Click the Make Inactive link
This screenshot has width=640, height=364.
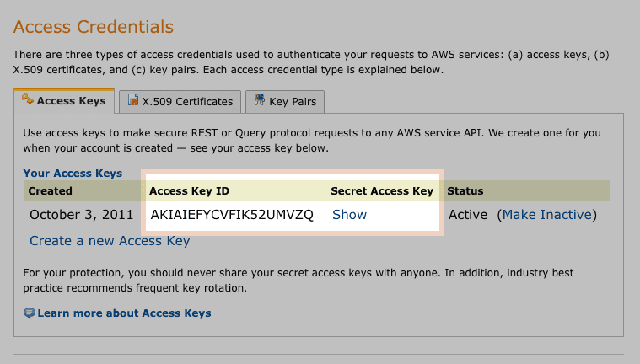pyautogui.click(x=547, y=215)
